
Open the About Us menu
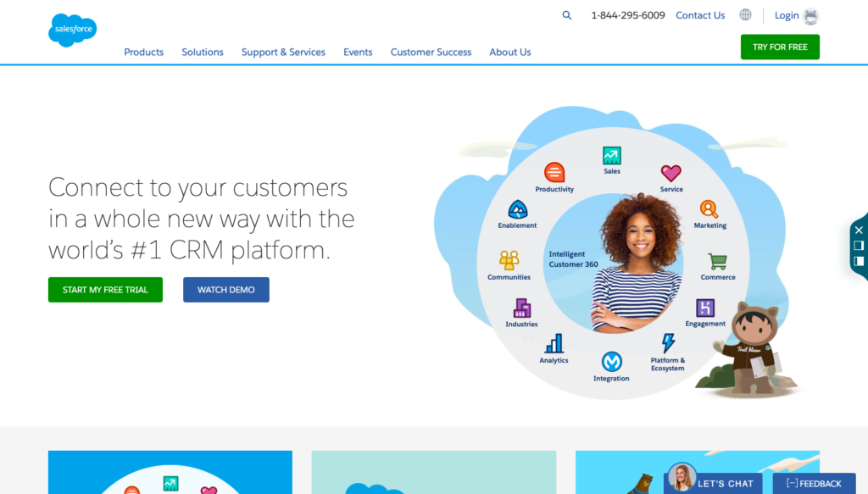coord(509,52)
